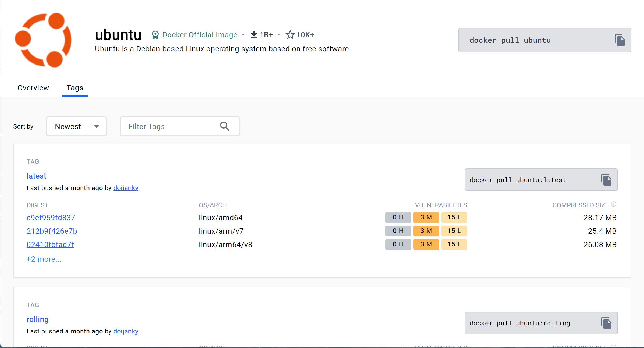644x348 pixels.
Task: Click the linux/arm/v7 architecture text
Action: point(221,231)
